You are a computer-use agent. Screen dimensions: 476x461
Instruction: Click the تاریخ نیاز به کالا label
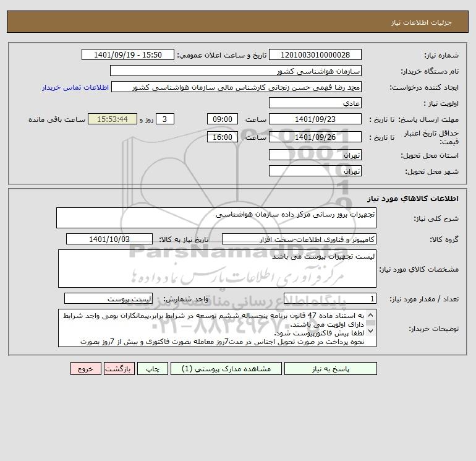184,239
